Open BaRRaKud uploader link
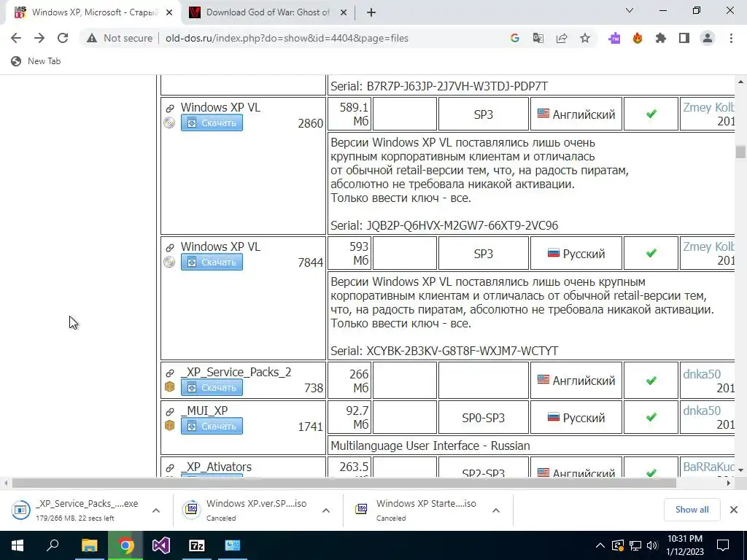 tap(708, 467)
